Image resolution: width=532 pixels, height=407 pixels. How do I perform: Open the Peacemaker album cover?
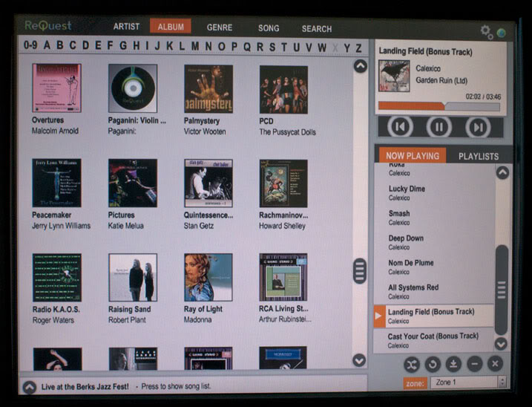[56, 183]
